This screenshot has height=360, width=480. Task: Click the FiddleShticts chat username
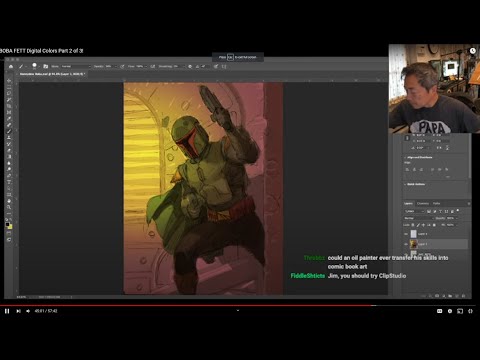308,276
